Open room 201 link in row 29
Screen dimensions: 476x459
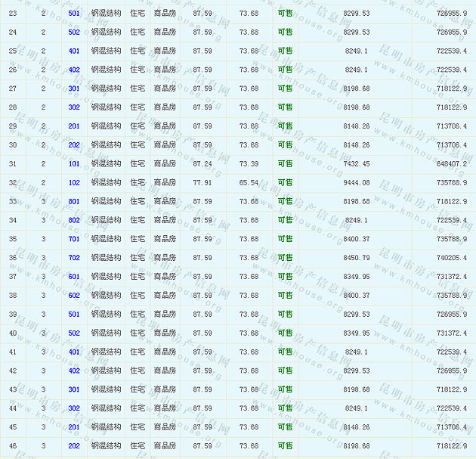(73, 126)
